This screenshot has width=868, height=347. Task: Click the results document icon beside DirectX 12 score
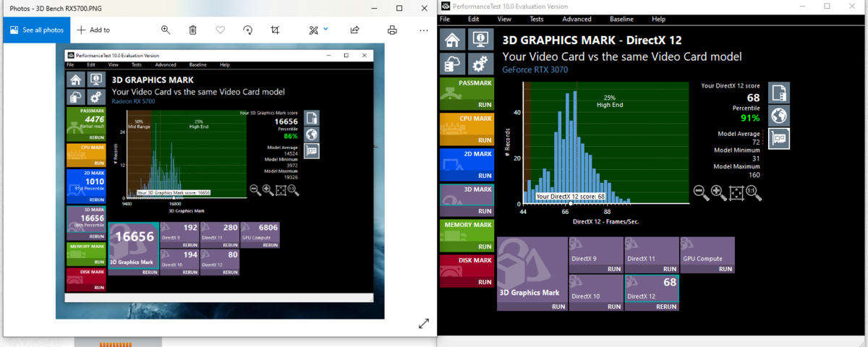[x=779, y=93]
